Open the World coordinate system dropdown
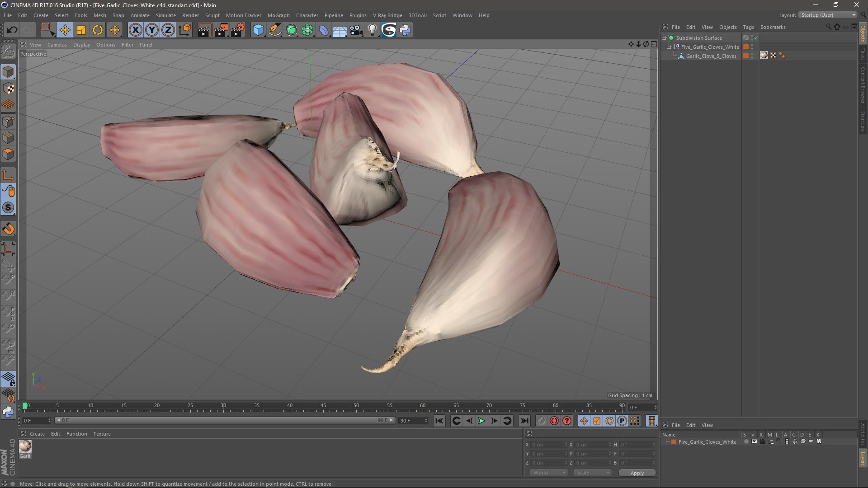 (549, 473)
